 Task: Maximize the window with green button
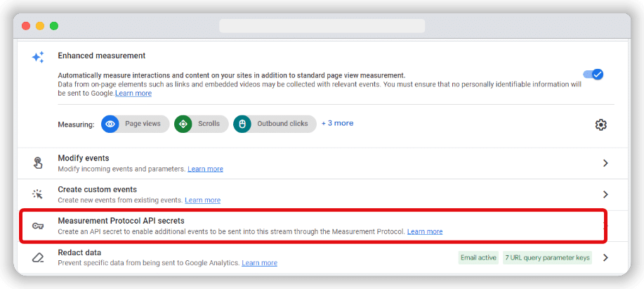pyautogui.click(x=54, y=26)
